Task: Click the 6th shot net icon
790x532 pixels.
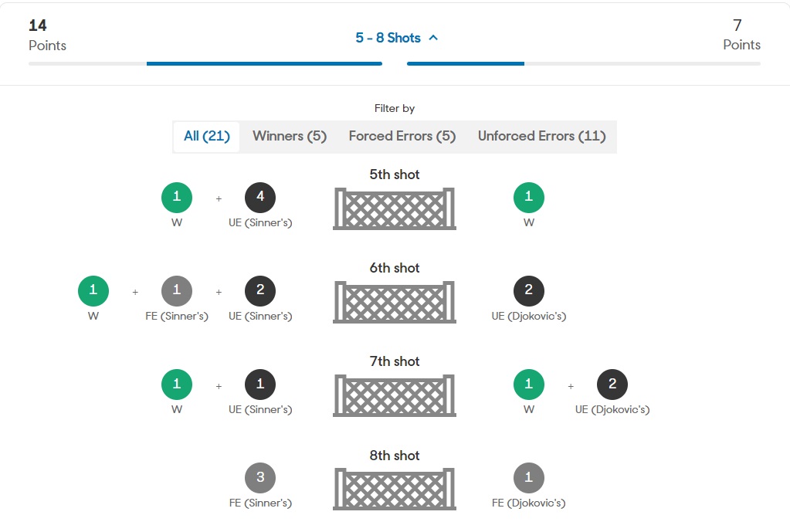Action: click(395, 302)
